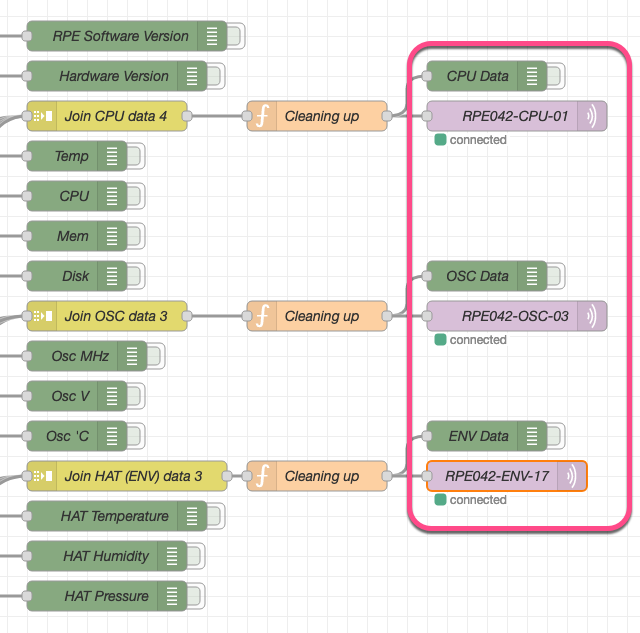Select the ENV Data node label

[478, 436]
